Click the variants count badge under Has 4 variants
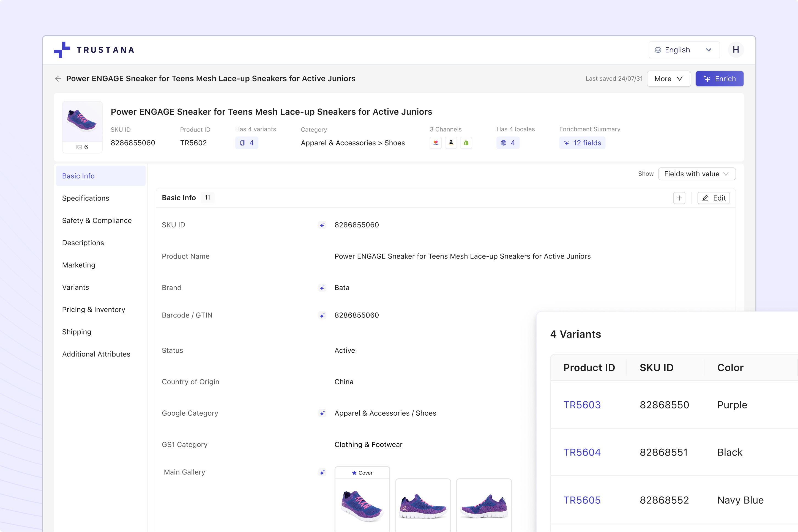 247,143
